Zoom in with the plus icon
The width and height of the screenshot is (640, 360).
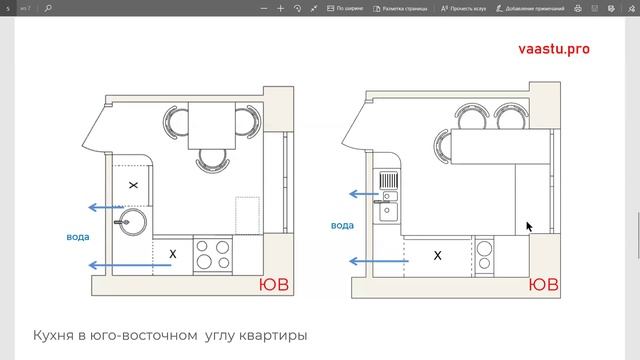(280, 8)
